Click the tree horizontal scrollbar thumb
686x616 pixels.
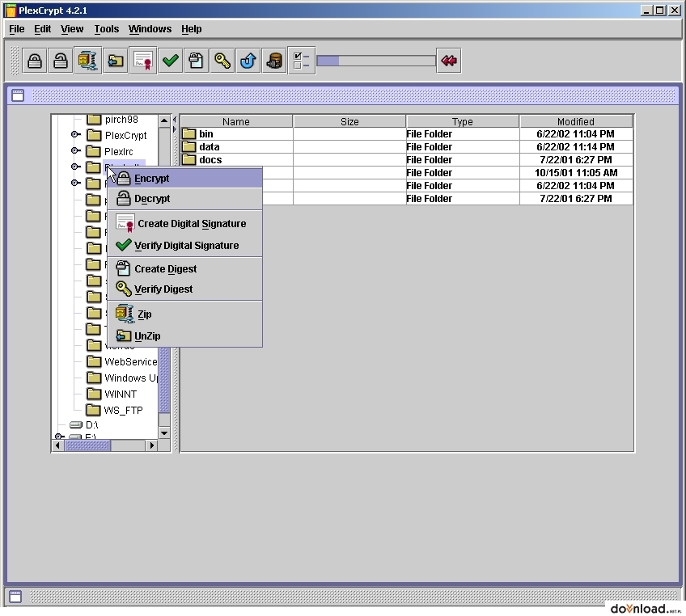[x=87, y=445]
